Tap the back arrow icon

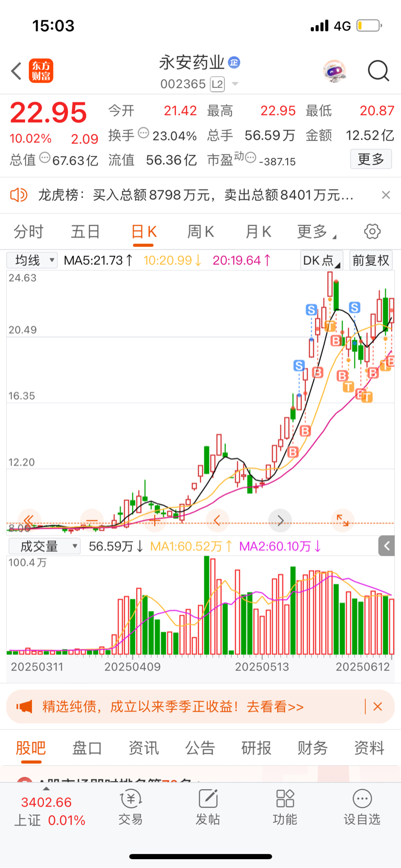click(16, 71)
